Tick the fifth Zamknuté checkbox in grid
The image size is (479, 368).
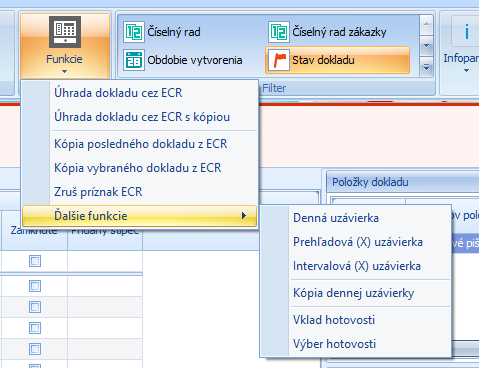coord(35,349)
